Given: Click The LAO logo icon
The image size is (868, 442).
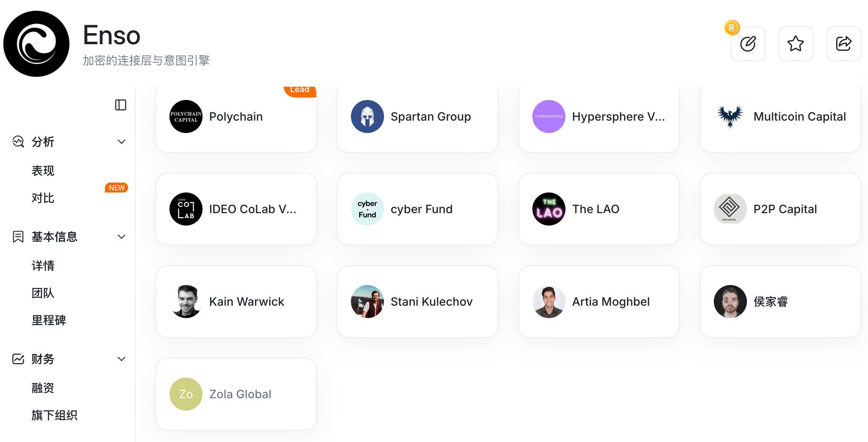Looking at the screenshot, I should (549, 209).
